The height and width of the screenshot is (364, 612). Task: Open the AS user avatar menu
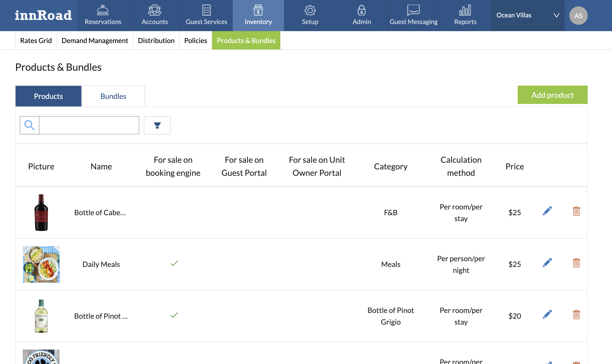pos(578,16)
